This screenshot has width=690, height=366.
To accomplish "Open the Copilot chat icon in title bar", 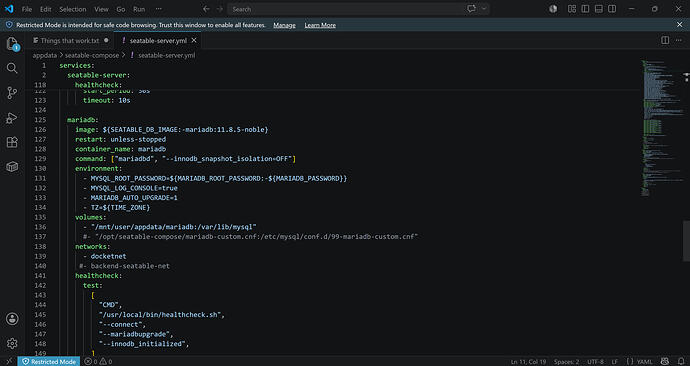I will point(471,9).
